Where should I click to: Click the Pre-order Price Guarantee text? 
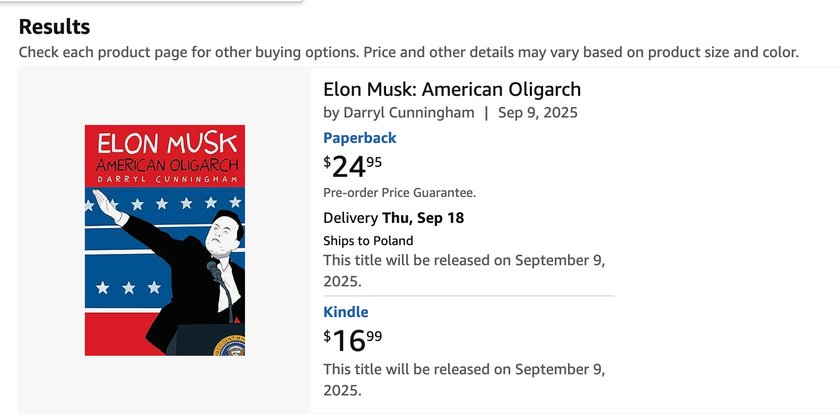pos(400,193)
